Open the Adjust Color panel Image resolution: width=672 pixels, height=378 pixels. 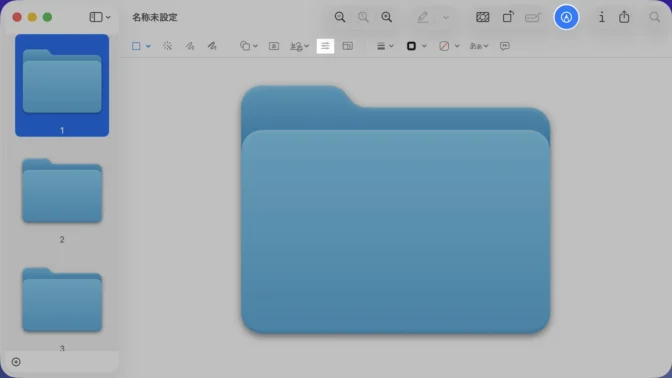tap(325, 46)
